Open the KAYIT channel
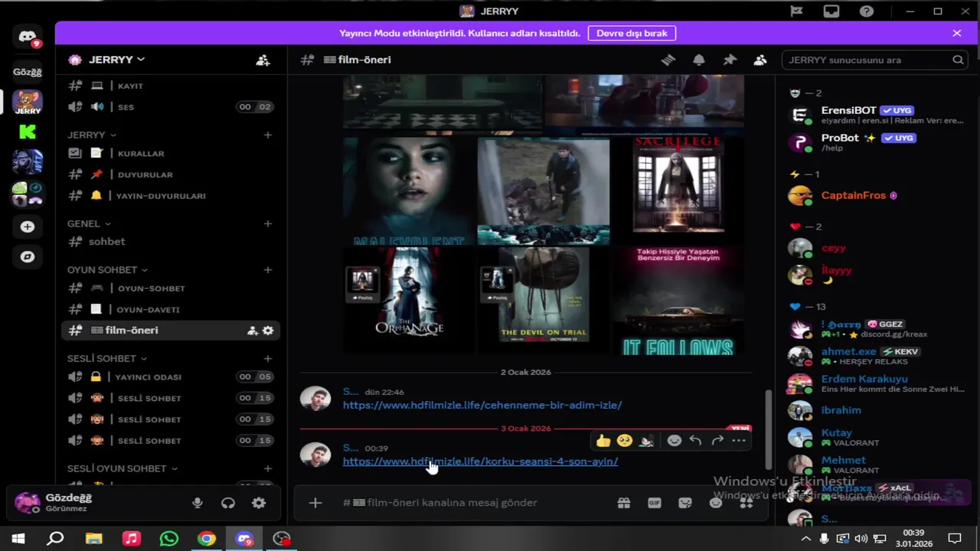The height and width of the screenshot is (551, 980). (170, 86)
